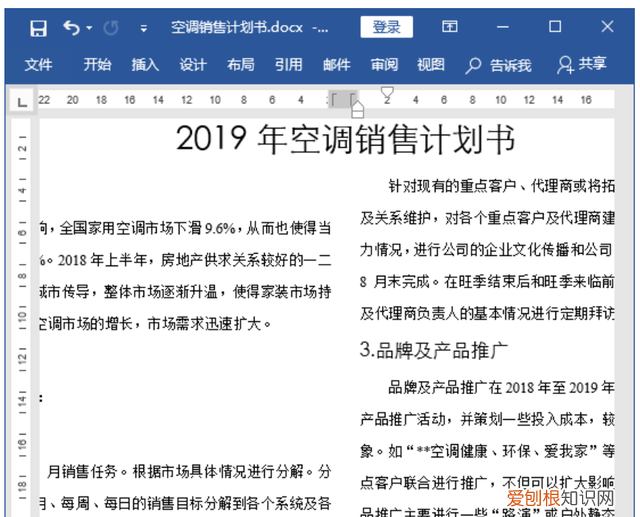Screen dimensions: 640x517
Task: Switch to the 视图 ribbon tab
Action: [x=431, y=64]
